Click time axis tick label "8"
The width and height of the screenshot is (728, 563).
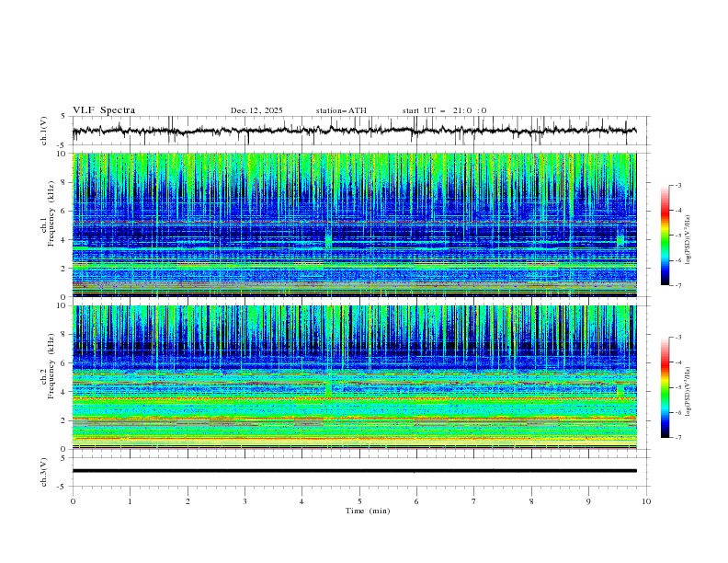coord(531,501)
